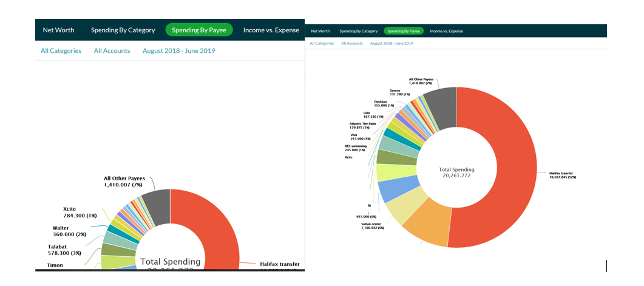The image size is (644, 286).
Task: Open All Categories filter in right view
Action: point(322,43)
